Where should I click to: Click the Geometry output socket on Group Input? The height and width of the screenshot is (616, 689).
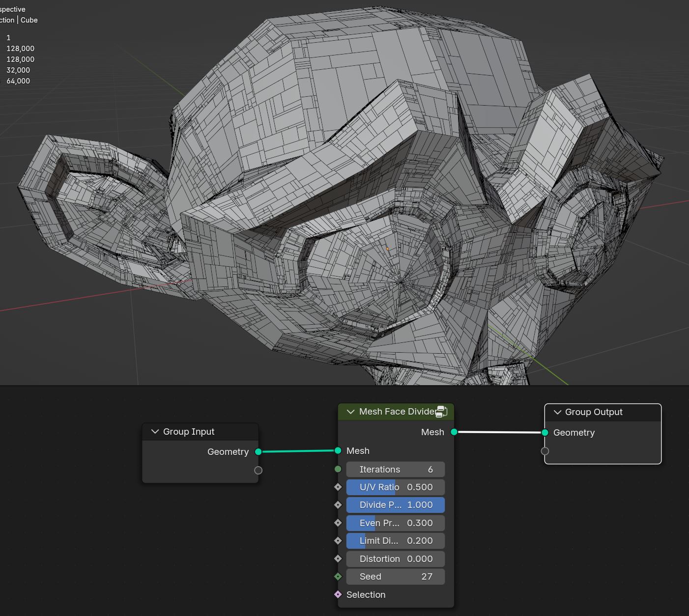[x=258, y=451]
